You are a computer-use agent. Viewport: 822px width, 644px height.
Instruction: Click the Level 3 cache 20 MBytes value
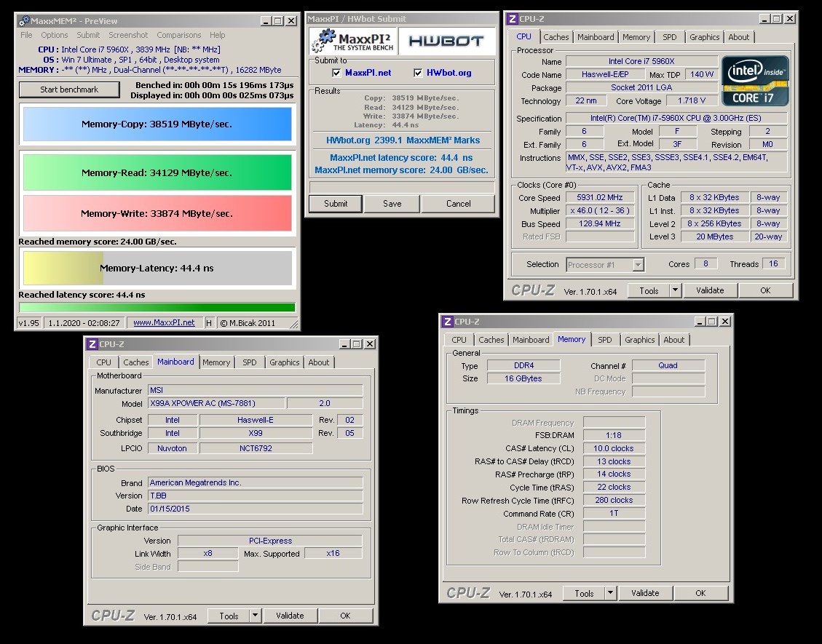click(x=714, y=236)
